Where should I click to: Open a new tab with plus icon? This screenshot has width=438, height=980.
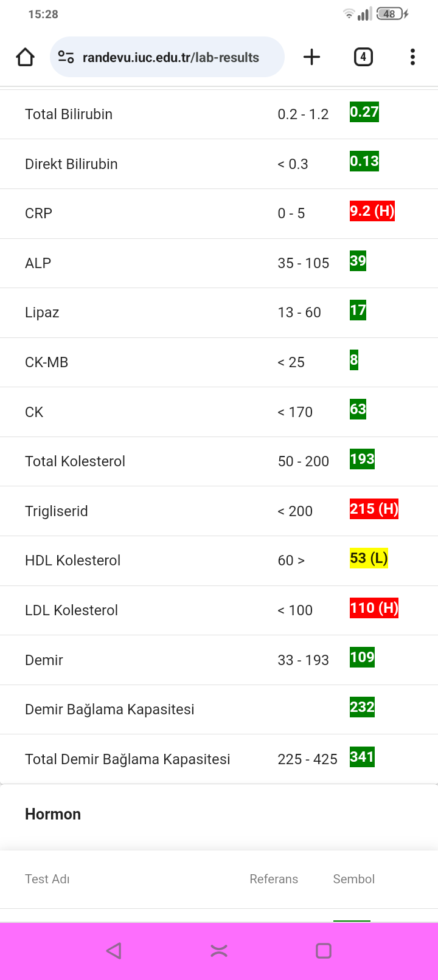pos(311,57)
